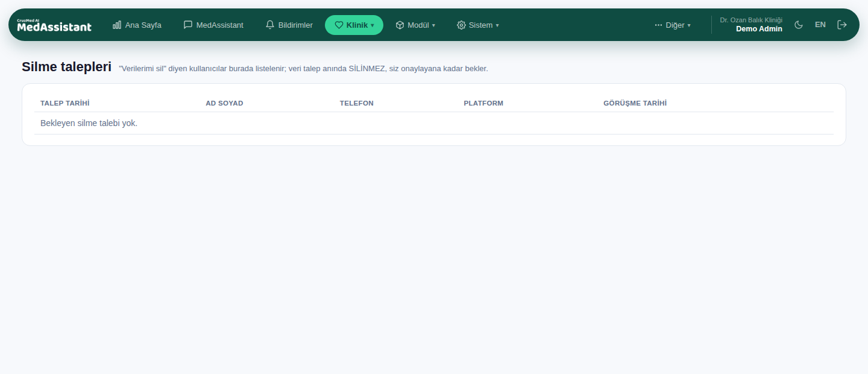
Task: Click the logout icon
Action: coord(842,25)
